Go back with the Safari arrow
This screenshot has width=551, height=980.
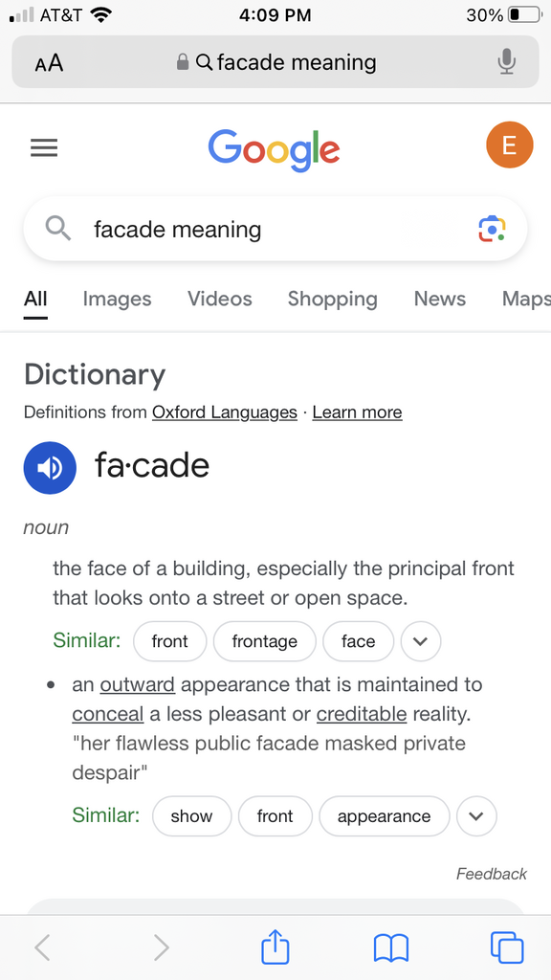(42, 947)
